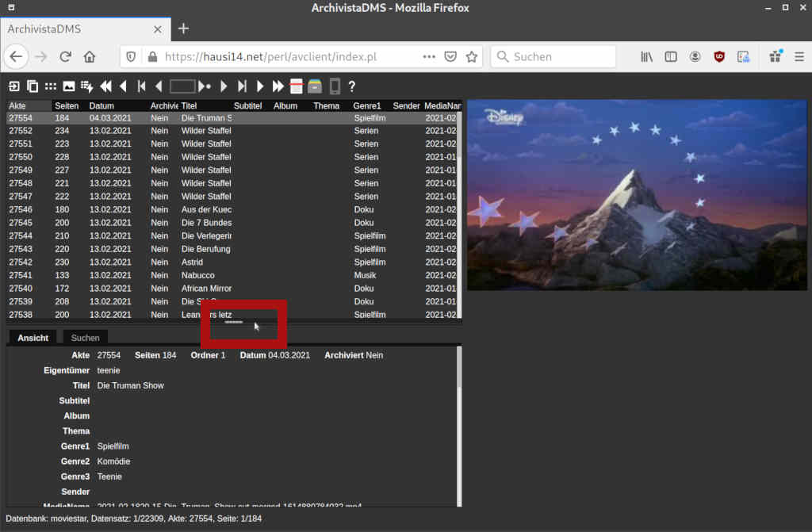812x532 pixels.
Task: Close the ArchivistaDMS tab
Action: (158, 29)
